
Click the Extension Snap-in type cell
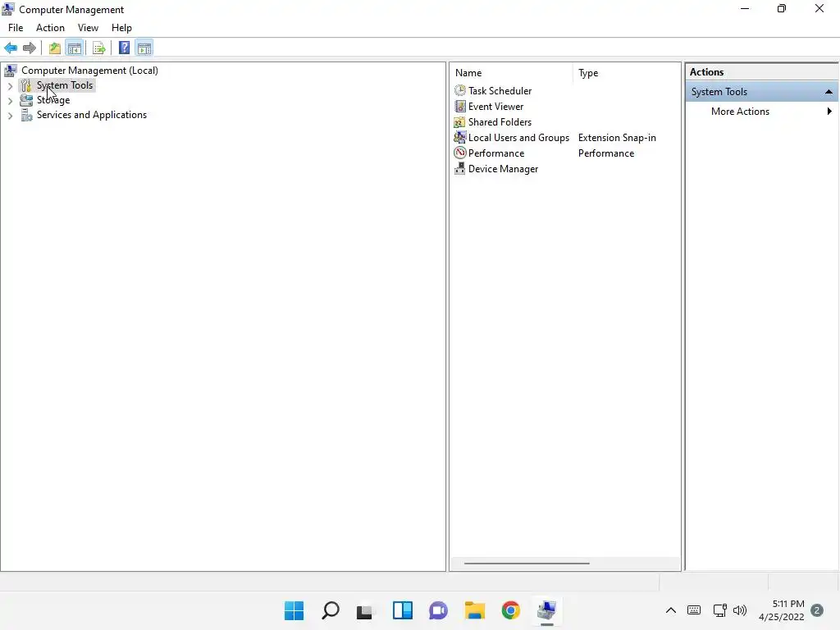[617, 137]
